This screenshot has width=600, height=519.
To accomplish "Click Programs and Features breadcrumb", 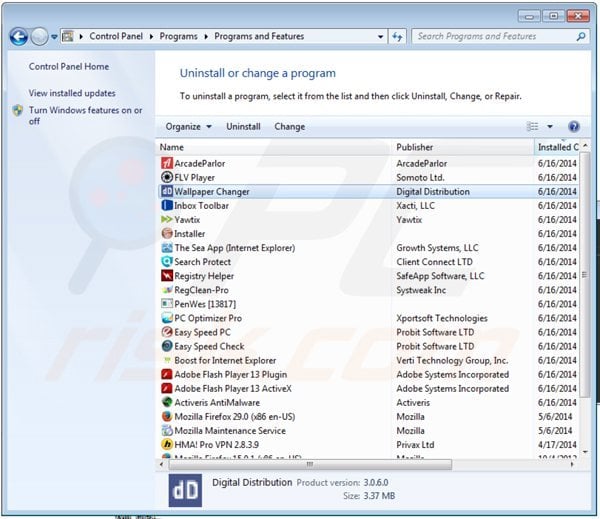I will click(x=259, y=36).
